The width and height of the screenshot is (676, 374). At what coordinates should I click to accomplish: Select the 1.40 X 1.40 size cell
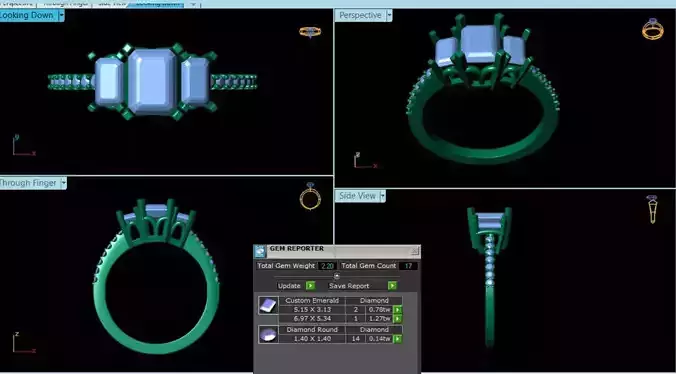[312, 339]
